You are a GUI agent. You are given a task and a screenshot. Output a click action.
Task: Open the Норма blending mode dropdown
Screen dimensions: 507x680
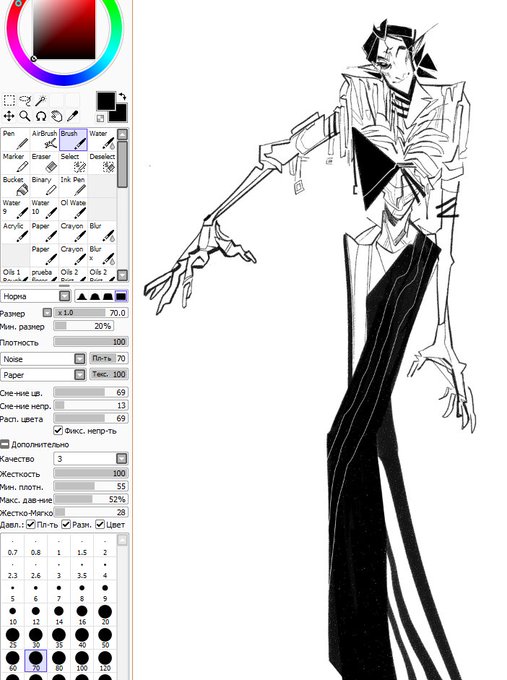65,296
